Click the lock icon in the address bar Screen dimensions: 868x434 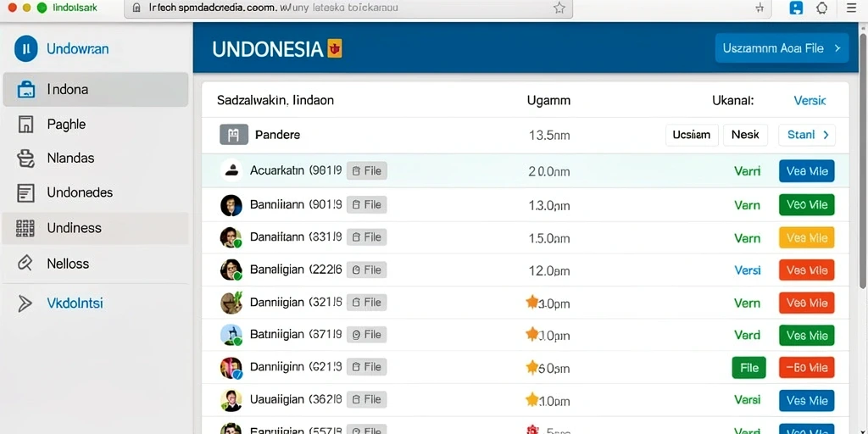click(x=136, y=8)
